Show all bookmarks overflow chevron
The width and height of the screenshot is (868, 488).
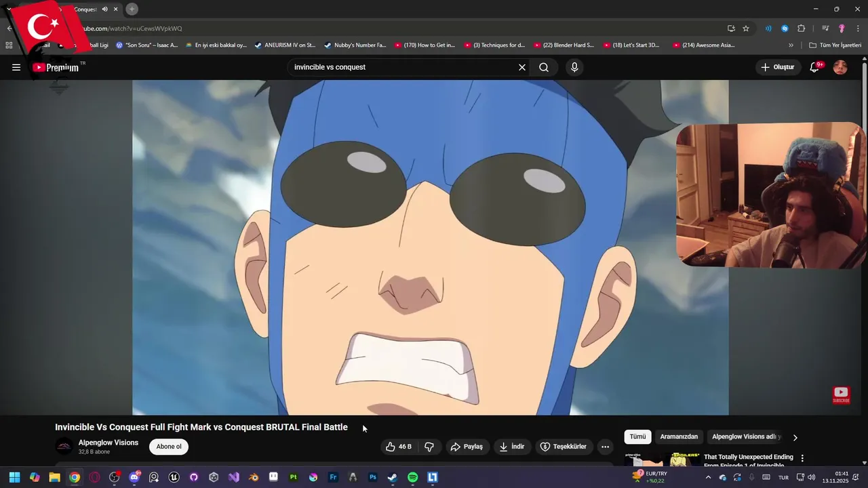pyautogui.click(x=791, y=45)
